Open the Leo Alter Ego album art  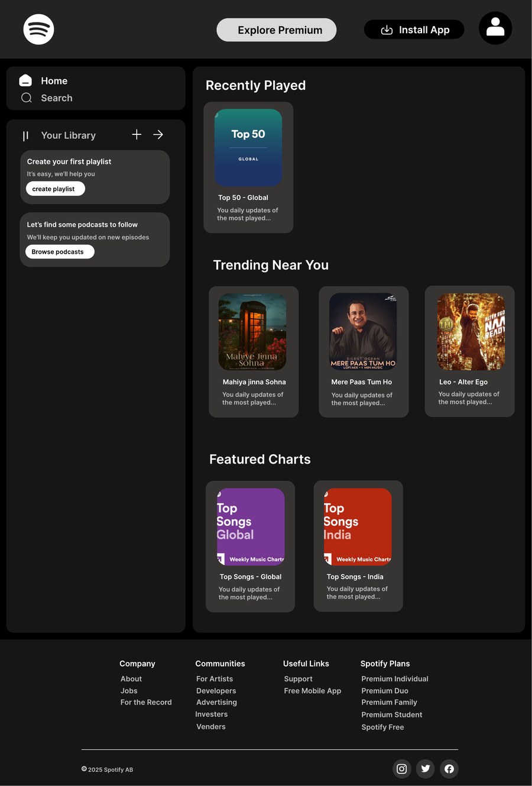[471, 332]
